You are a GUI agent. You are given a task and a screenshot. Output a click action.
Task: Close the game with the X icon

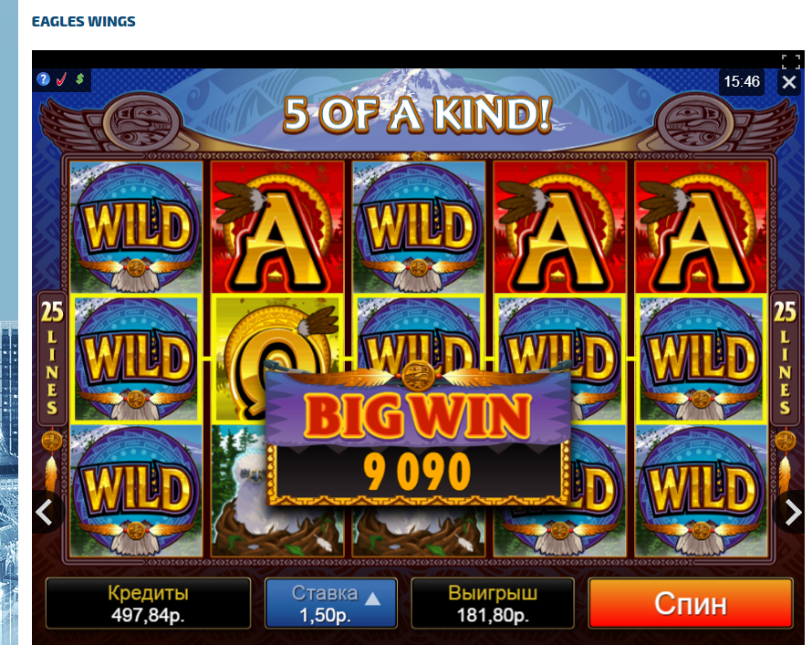788,82
